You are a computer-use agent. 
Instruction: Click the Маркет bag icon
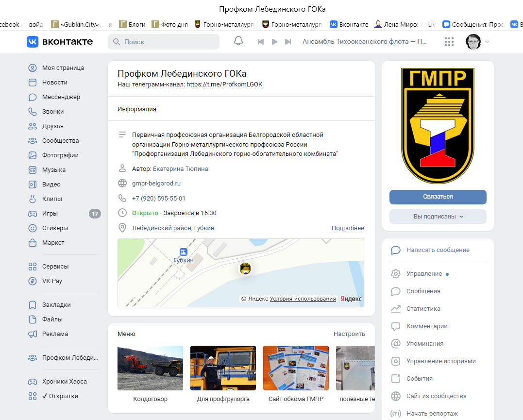click(x=33, y=242)
